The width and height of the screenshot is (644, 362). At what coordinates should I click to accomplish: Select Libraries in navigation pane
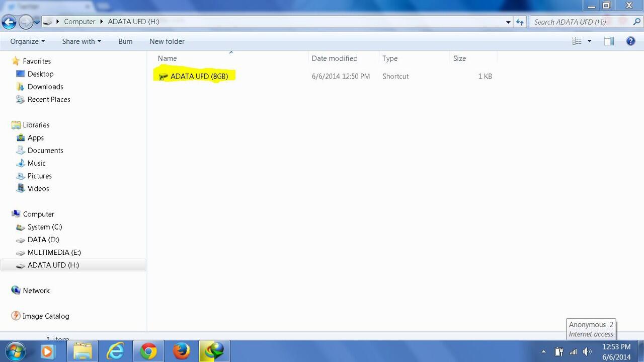[x=36, y=125]
